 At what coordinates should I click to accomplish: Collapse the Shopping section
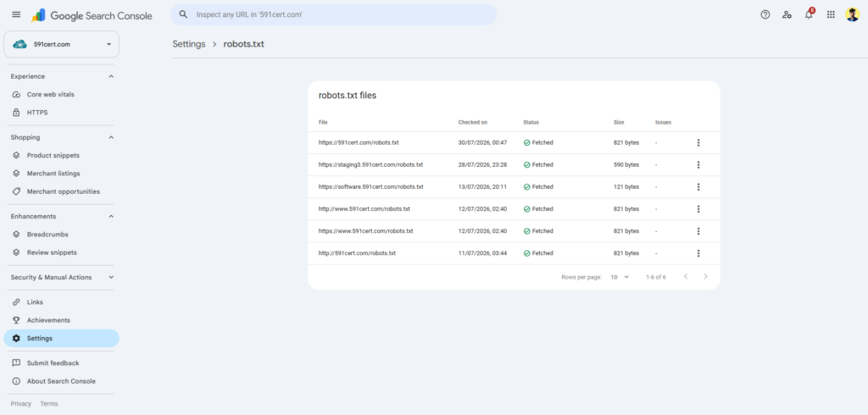point(111,137)
